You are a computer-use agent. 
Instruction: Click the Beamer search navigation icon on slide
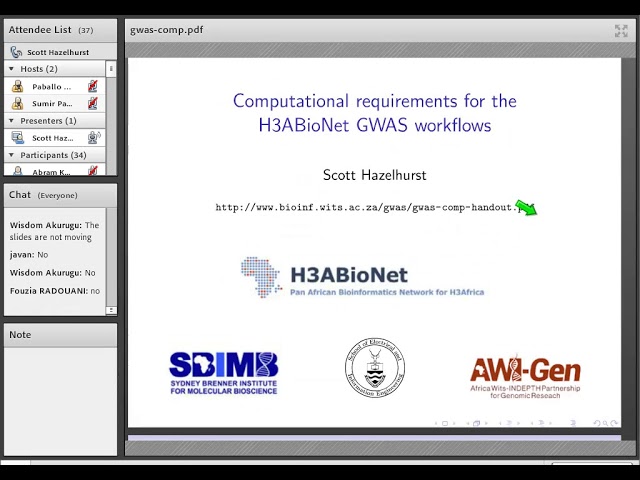[605, 423]
